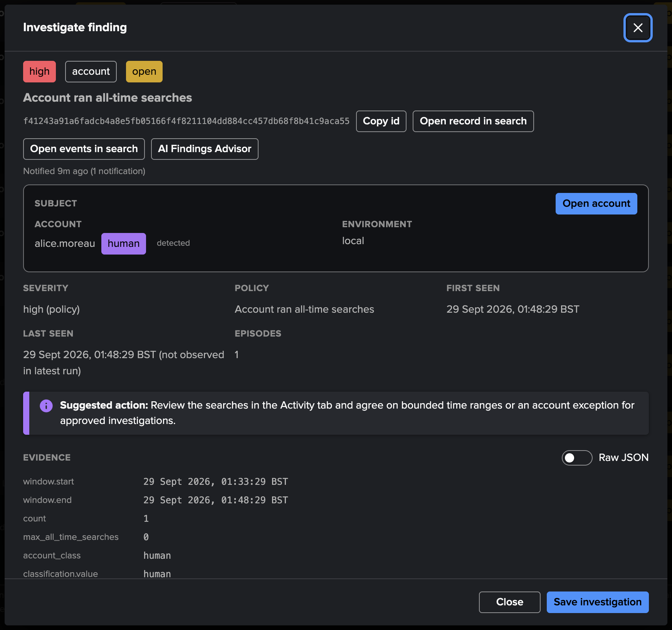Click the window.end timestamp value
The image size is (672, 630).
pyautogui.click(x=215, y=500)
